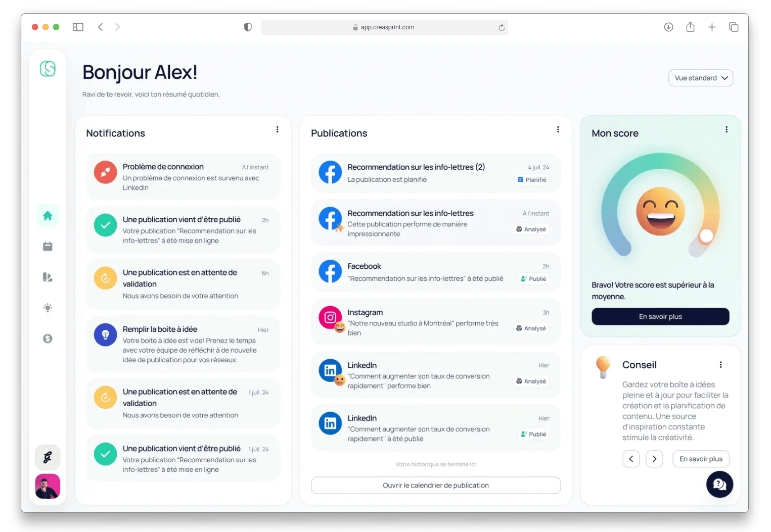Open the Safari downloads icon
The image size is (771, 532).
(x=668, y=27)
